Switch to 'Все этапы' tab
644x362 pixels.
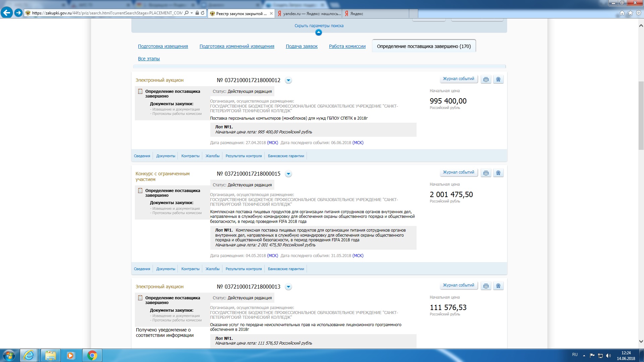coord(149,59)
